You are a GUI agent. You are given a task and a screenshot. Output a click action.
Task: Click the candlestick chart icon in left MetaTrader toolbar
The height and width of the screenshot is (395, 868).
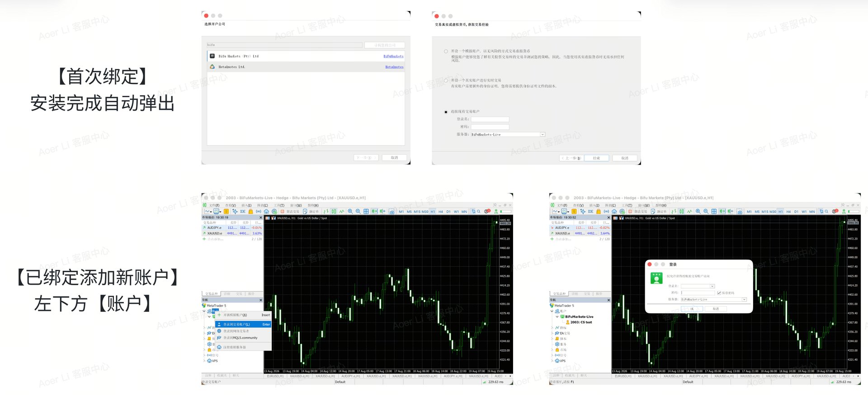(x=334, y=212)
